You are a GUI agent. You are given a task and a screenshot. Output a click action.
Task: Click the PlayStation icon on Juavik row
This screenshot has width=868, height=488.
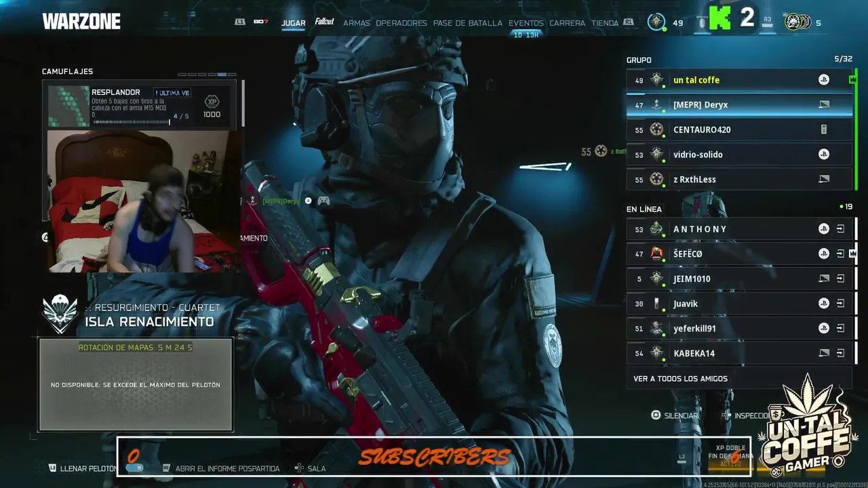823,304
